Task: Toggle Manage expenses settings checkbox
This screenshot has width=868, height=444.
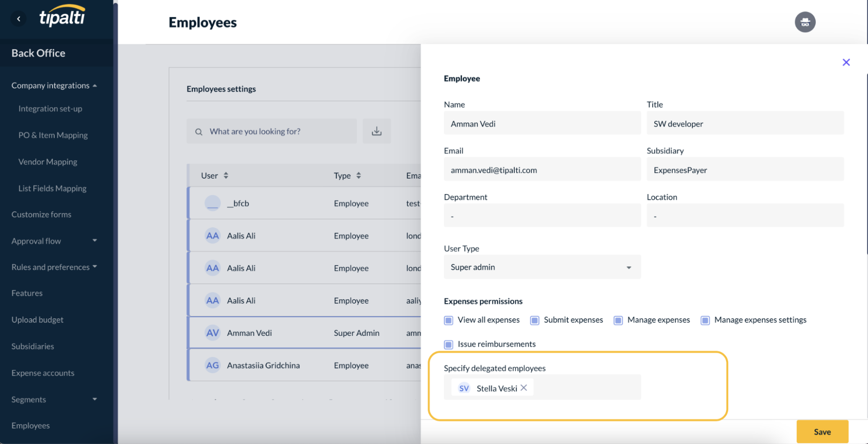Action: (705, 320)
